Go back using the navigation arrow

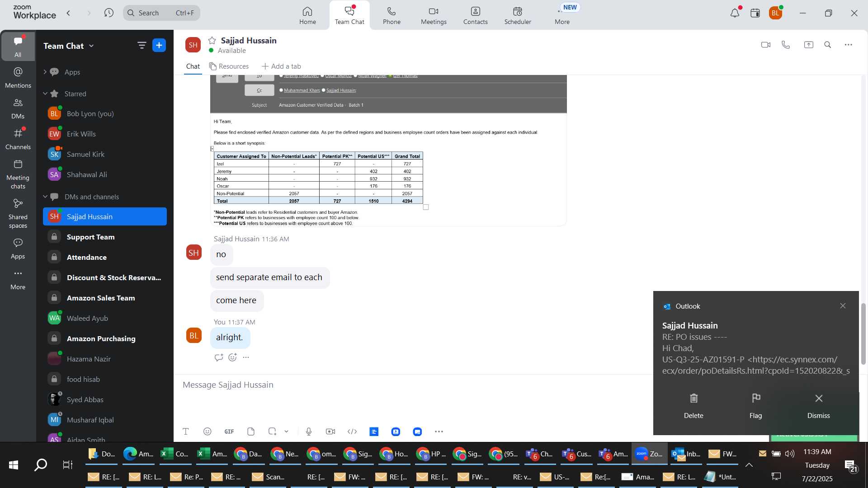tap(68, 13)
